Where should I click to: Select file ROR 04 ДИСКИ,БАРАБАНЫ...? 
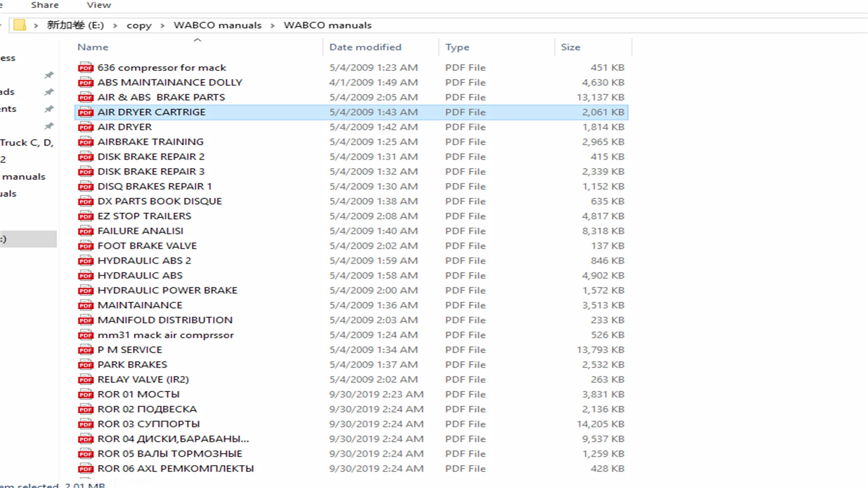click(x=173, y=439)
